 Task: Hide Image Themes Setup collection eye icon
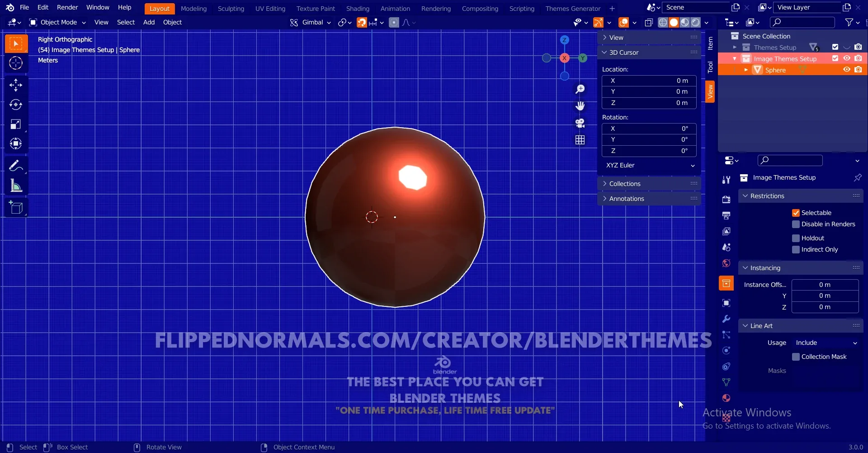847,58
